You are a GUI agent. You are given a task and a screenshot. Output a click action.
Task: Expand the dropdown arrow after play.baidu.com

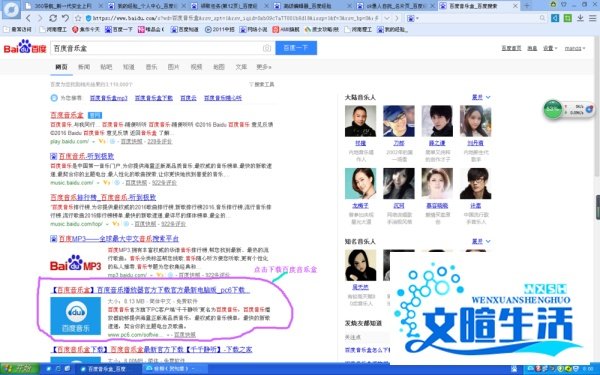pyautogui.click(x=94, y=142)
